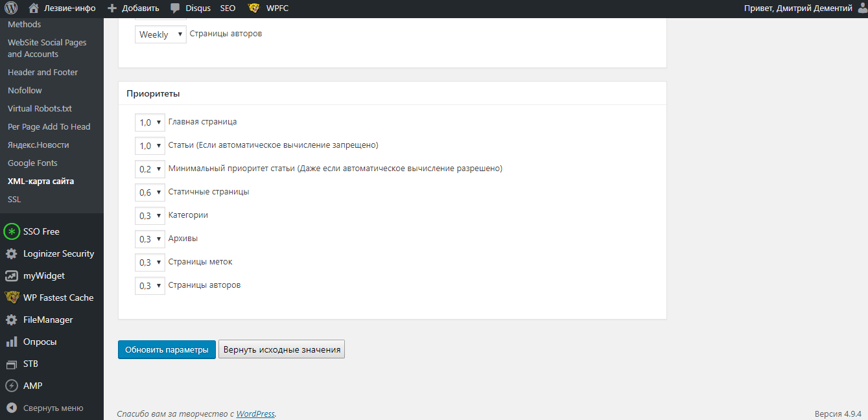This screenshot has width=868, height=420.
Task: Open the Virtual Robots.txt menu item
Action: pos(40,109)
